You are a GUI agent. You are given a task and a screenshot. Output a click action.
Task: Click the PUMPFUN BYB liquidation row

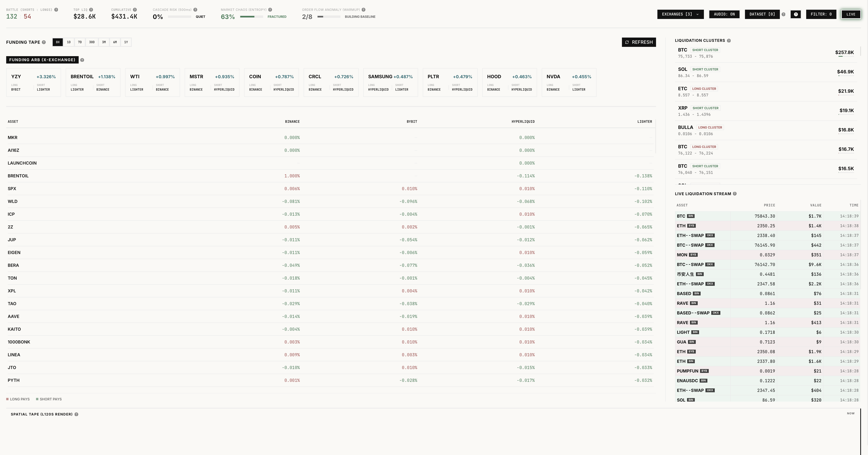coord(768,371)
